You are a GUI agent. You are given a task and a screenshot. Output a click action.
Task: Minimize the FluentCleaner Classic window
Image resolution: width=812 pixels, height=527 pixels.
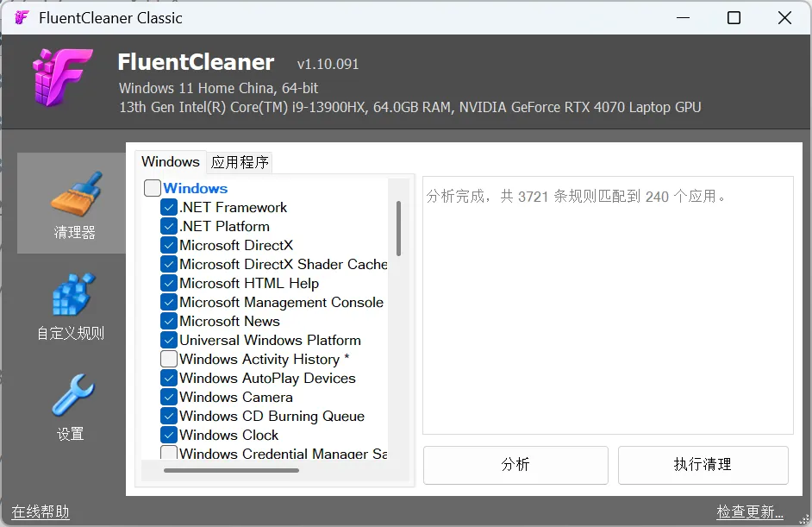pos(683,17)
